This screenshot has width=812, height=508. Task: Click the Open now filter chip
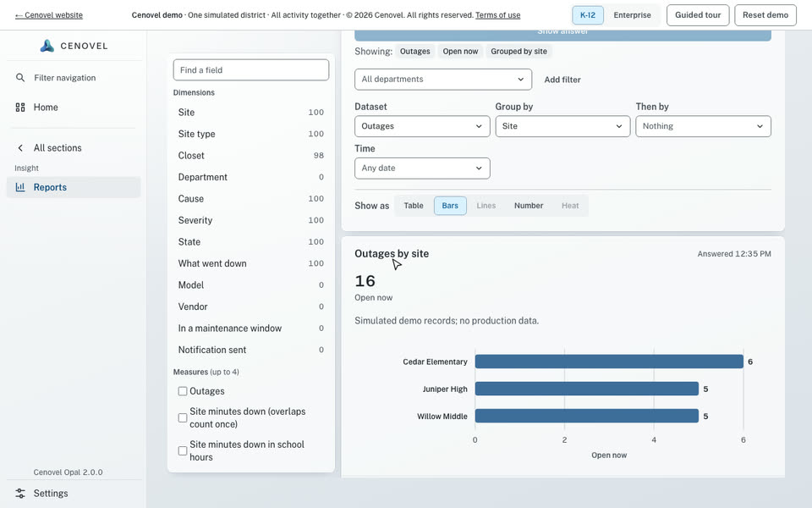[460, 52]
